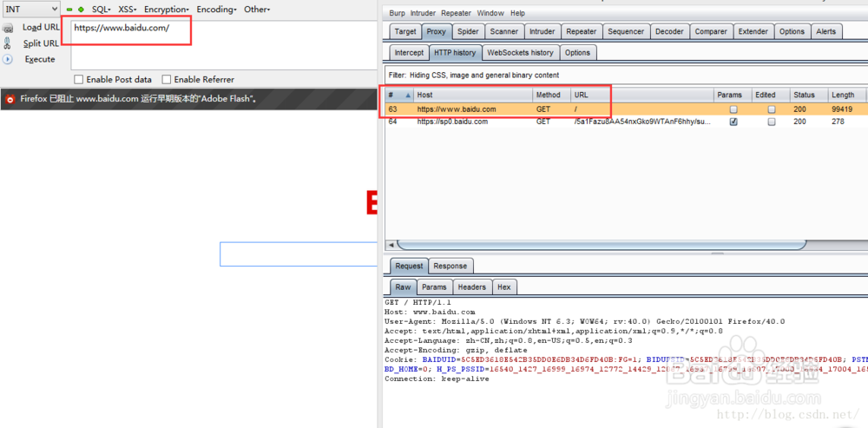Click the red Flash blocked notification icon
Screen dimensions: 868x428
[x=10, y=100]
